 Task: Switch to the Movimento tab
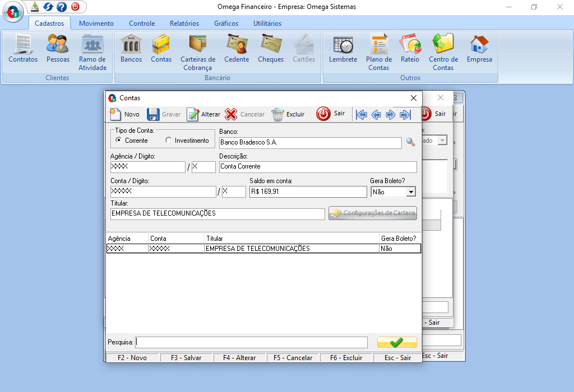point(96,24)
